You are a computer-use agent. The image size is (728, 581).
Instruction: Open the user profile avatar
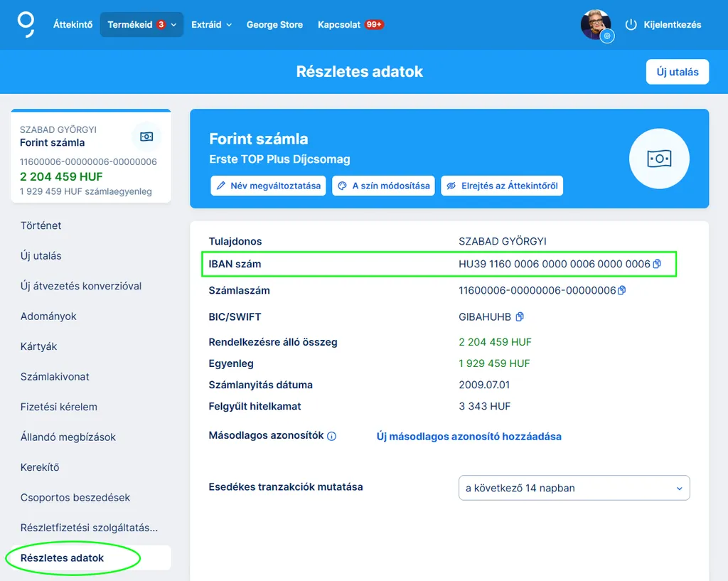[595, 25]
